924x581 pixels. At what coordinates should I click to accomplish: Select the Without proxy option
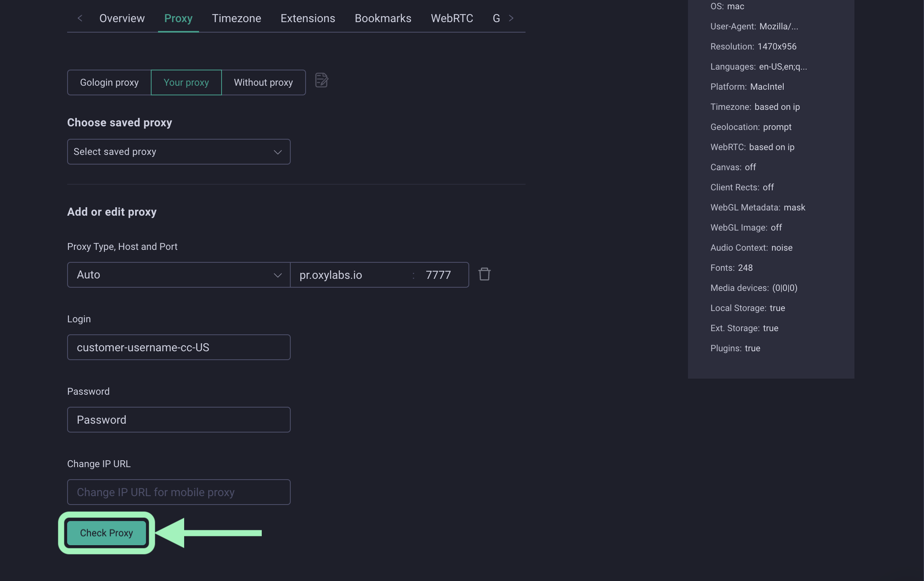[x=263, y=82]
